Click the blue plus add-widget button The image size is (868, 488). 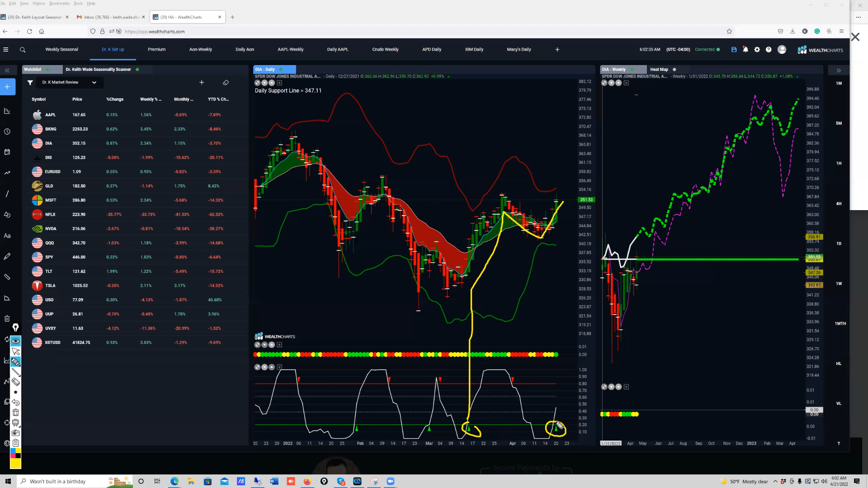click(7, 87)
